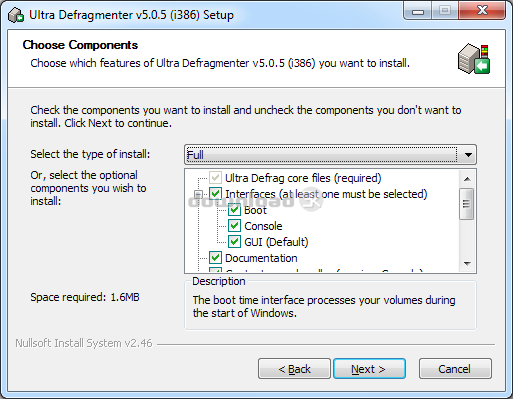The height and width of the screenshot is (399, 513).
Task: Click the < Back button
Action: click(x=294, y=369)
